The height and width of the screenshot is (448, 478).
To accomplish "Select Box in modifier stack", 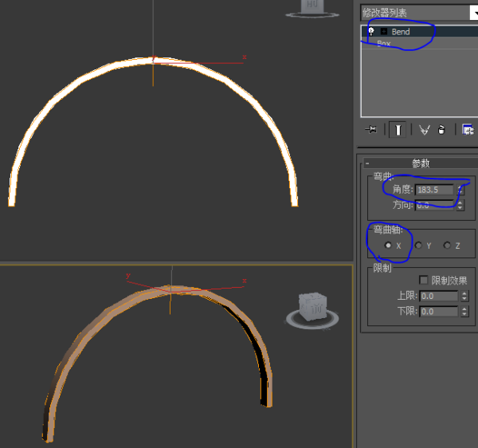I will [x=384, y=44].
